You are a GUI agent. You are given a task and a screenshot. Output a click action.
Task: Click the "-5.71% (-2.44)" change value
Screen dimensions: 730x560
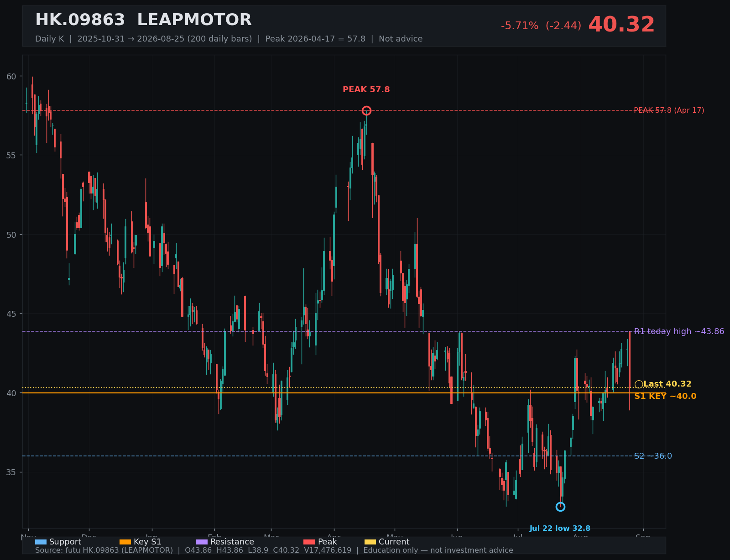541,26
